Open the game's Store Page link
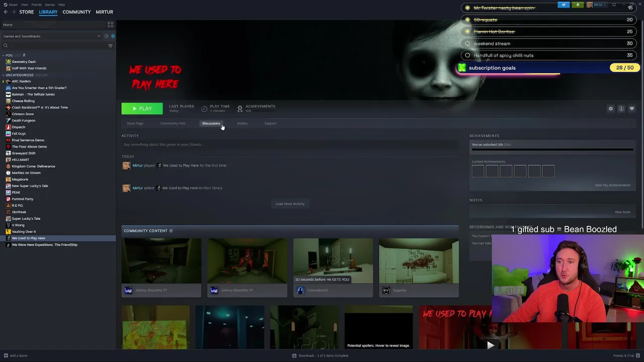Image resolution: width=644 pixels, height=362 pixels. pos(135,123)
